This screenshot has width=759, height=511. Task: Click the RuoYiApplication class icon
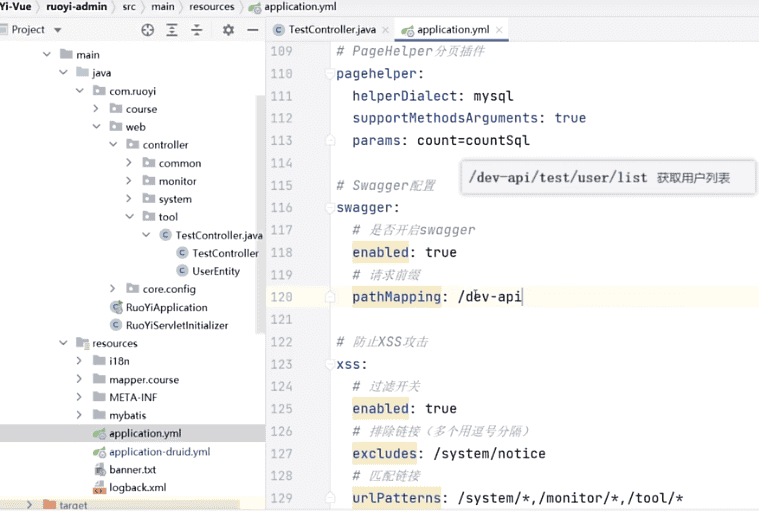pyautogui.click(x=116, y=307)
